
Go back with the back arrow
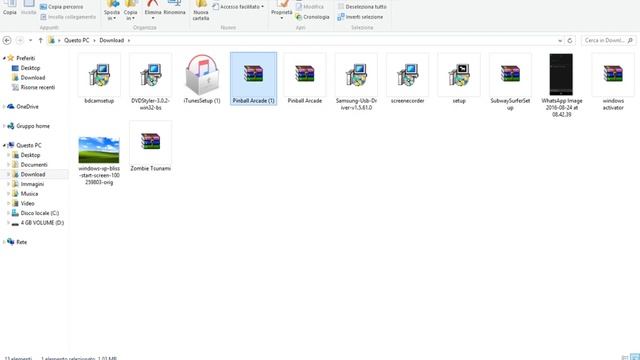tap(7, 40)
